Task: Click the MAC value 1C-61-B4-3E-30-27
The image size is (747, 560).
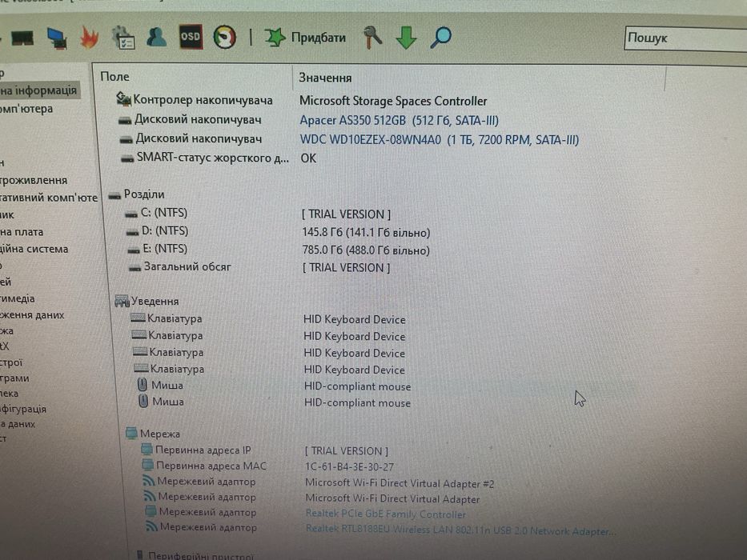Action: click(x=349, y=466)
